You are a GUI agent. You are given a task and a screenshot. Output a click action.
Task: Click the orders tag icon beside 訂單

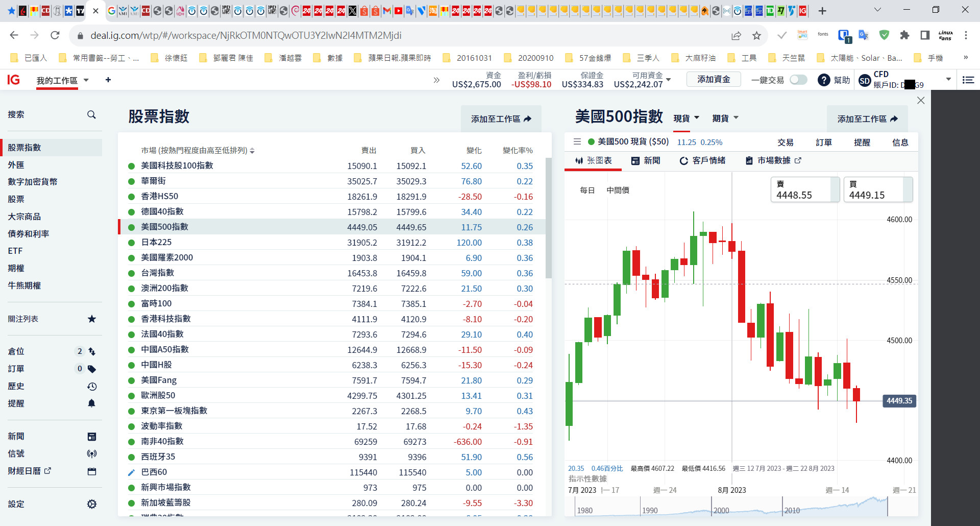92,369
